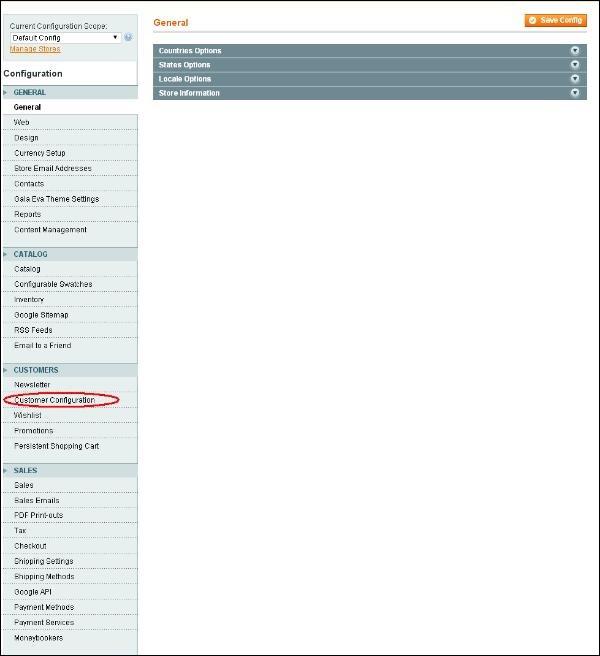Open Customer Configuration
The image size is (600, 656).
tap(54, 400)
